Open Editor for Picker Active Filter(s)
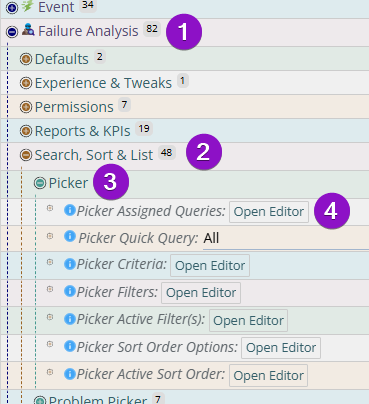The image size is (369, 404). click(248, 321)
